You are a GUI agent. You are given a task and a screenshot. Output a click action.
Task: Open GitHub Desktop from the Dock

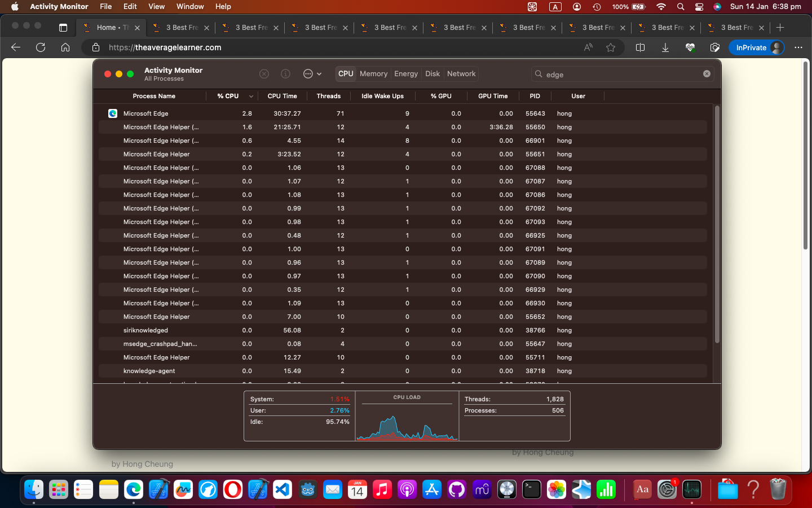(457, 490)
